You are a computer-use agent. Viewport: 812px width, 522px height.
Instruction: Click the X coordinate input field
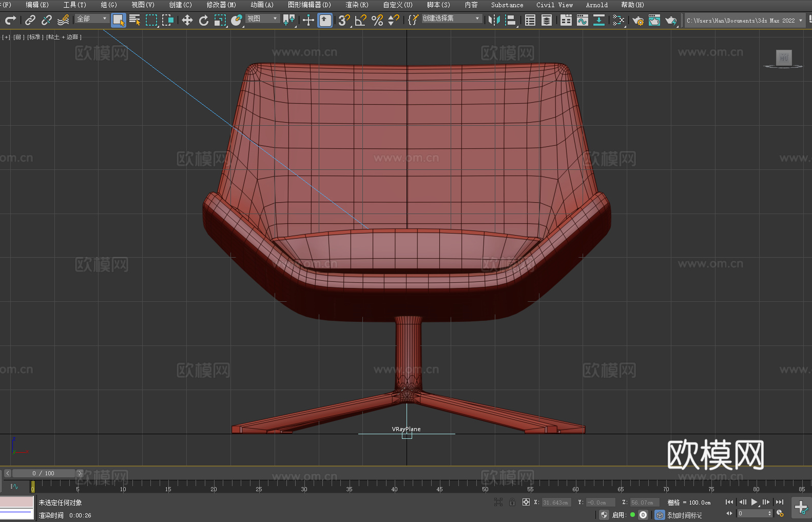[x=556, y=502]
